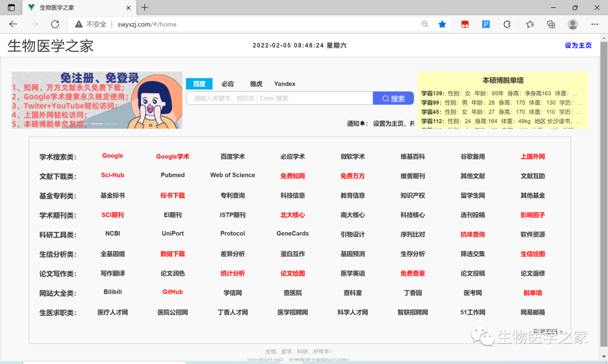Close the 生物医学之家 tab
This screenshot has height=364, width=608.
128,7
